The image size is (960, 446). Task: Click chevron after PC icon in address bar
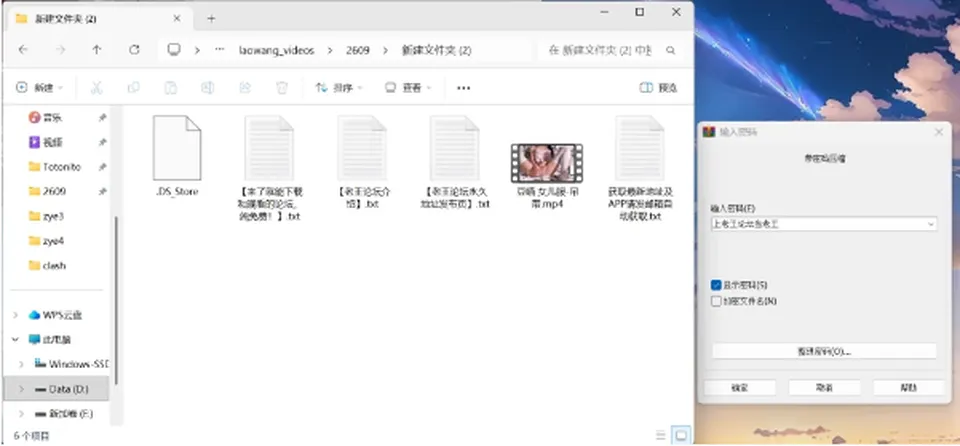tap(197, 50)
